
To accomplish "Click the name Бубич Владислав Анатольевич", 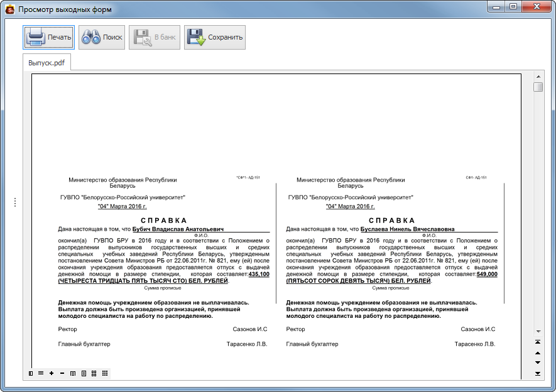I will pyautogui.click(x=178, y=229).
